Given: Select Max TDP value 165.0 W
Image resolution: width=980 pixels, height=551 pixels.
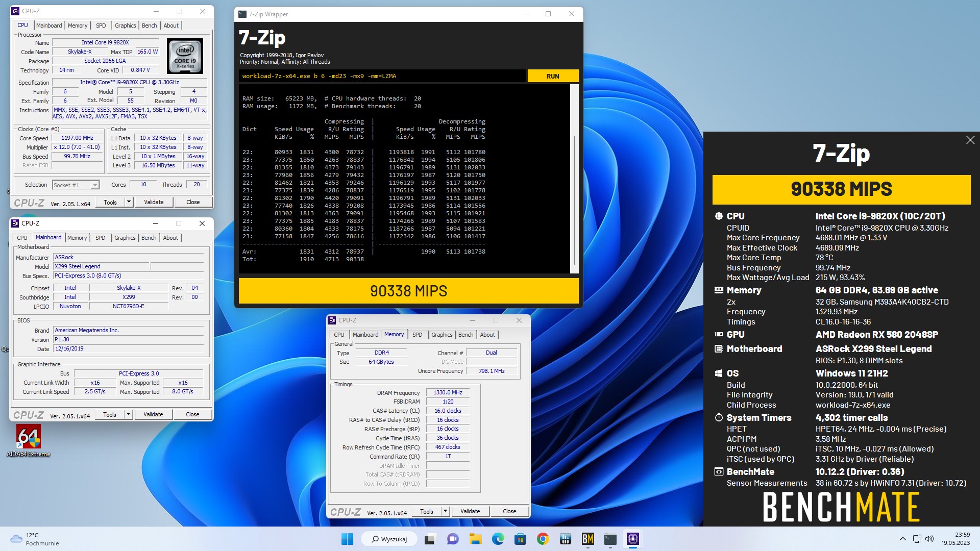Looking at the screenshot, I should tap(148, 52).
